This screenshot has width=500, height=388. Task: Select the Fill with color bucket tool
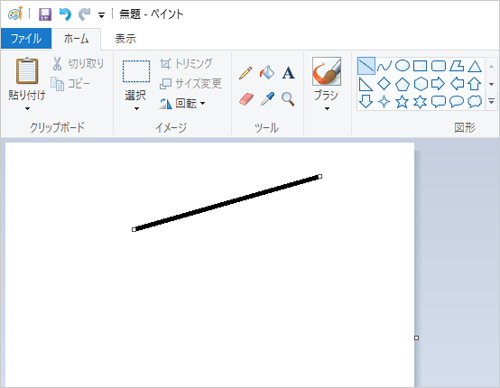click(x=267, y=72)
